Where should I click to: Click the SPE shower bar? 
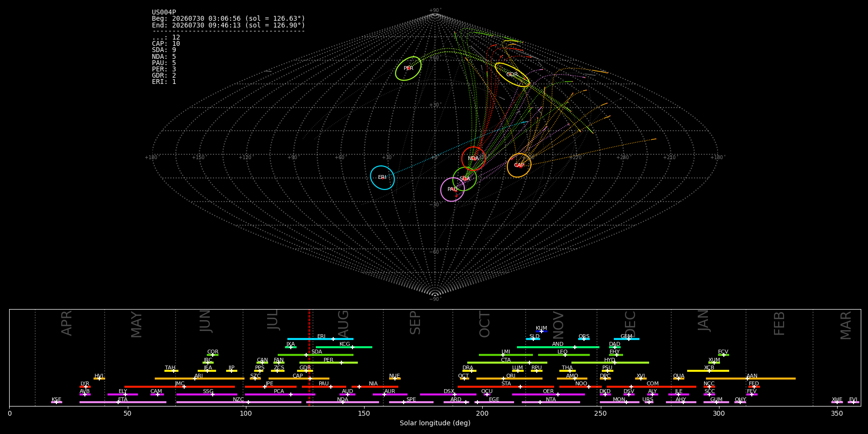tap(411, 402)
